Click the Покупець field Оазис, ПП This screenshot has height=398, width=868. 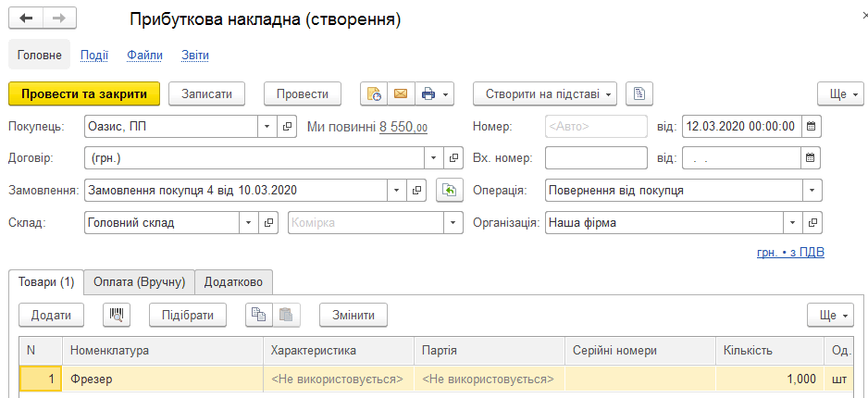pos(171,127)
